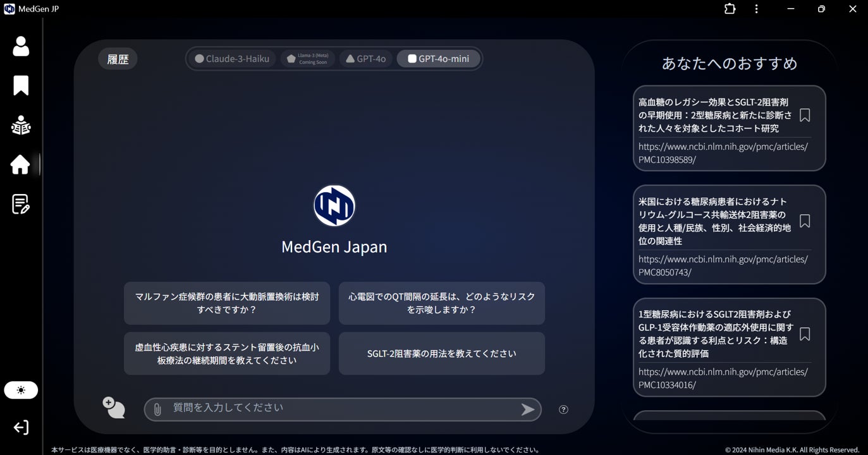Click the 米国における糖尿病患者 article title

(715, 221)
